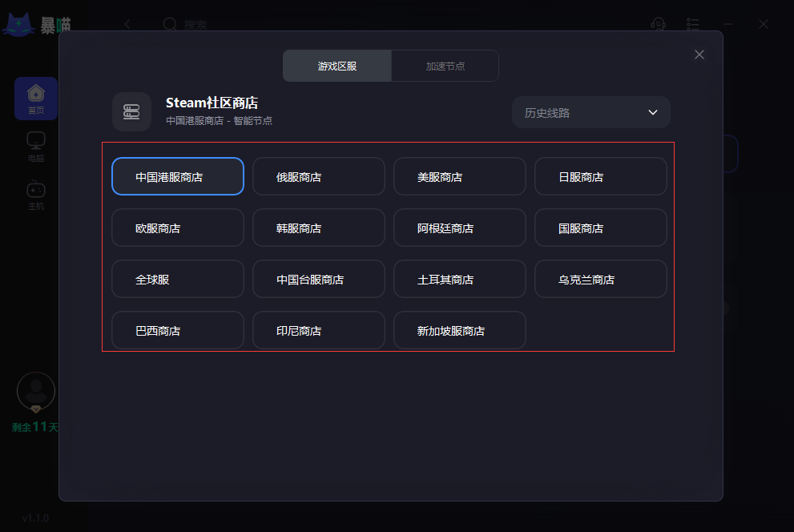
Task: Click the 新加坡服商店 button
Action: click(459, 330)
